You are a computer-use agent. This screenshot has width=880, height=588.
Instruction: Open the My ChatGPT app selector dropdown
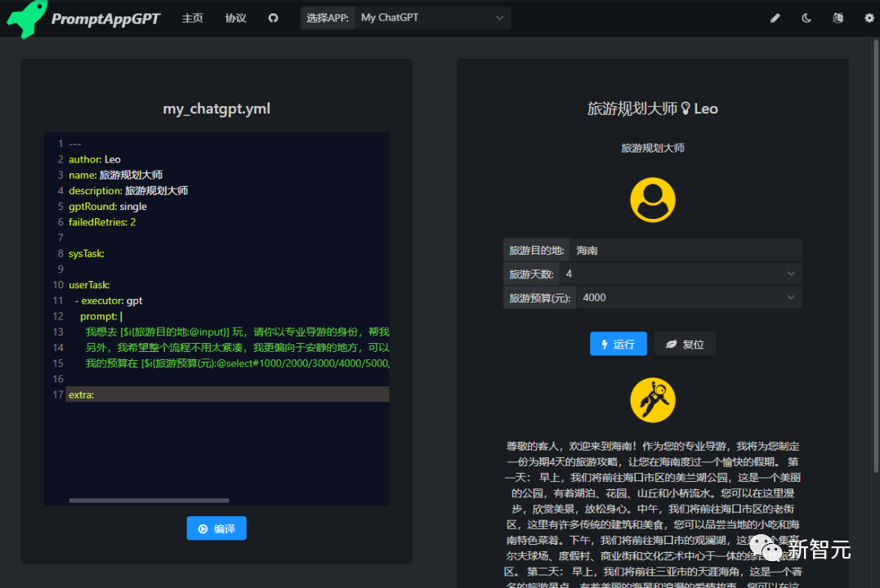(432, 17)
